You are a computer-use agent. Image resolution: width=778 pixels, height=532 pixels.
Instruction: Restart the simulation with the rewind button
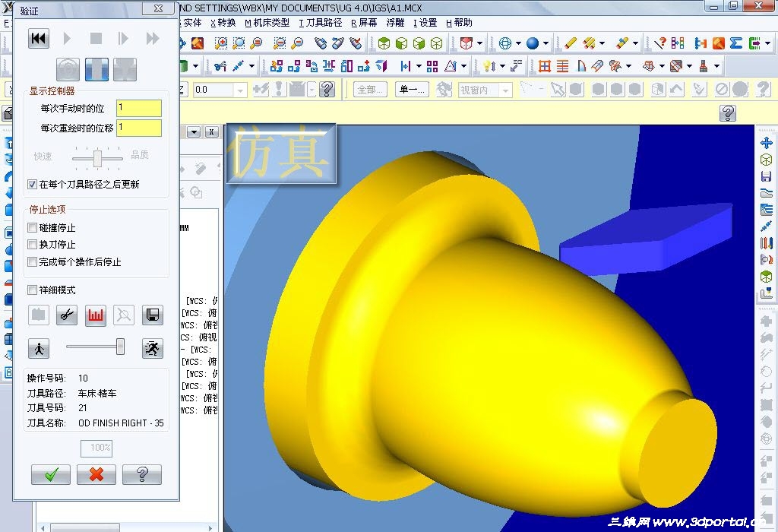pos(39,38)
